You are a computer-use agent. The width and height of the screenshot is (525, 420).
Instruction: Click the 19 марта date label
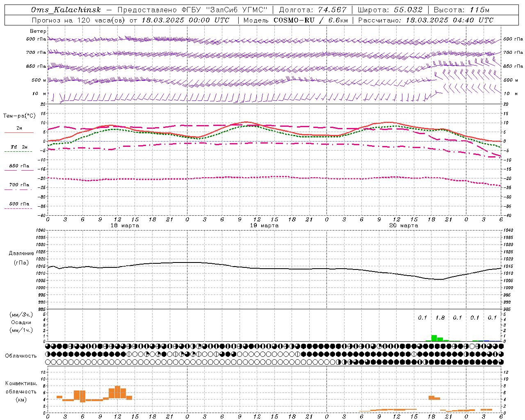(264, 226)
